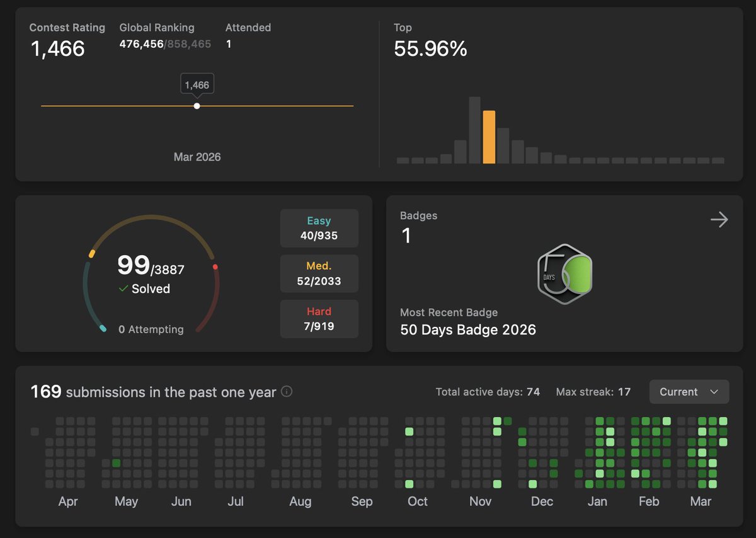Image resolution: width=756 pixels, height=538 pixels.
Task: Click the Mar 2026 chart date label
Action: click(197, 157)
